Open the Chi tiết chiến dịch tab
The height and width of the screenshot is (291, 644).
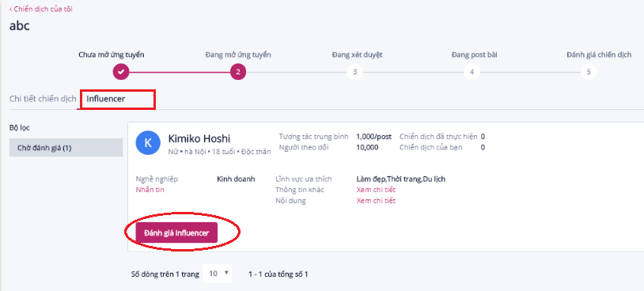click(x=43, y=99)
